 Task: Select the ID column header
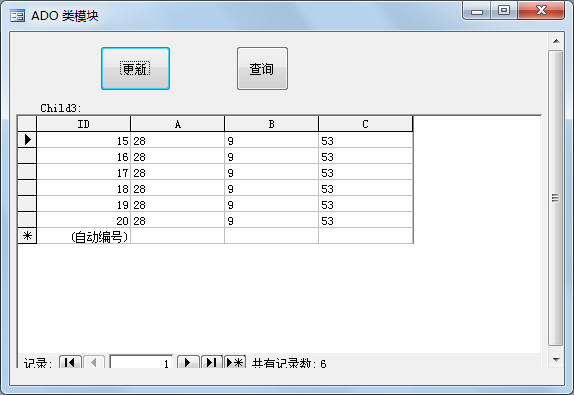[83, 124]
